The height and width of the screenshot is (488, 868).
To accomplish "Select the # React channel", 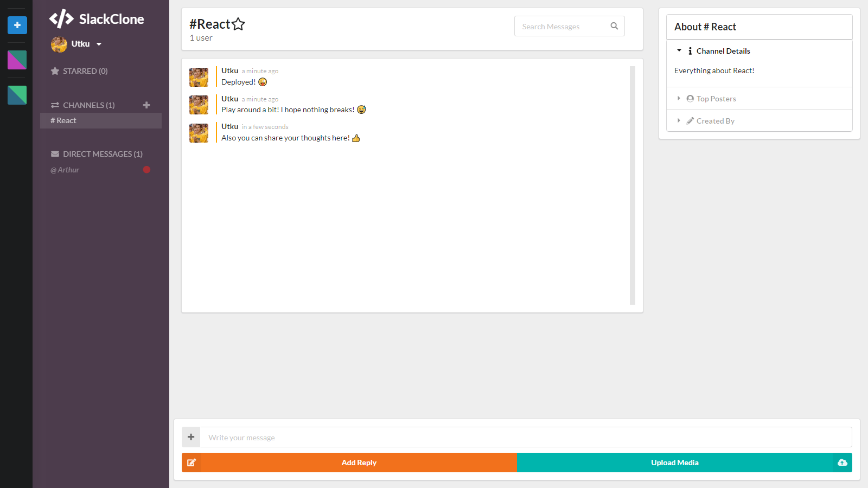I will point(101,120).
